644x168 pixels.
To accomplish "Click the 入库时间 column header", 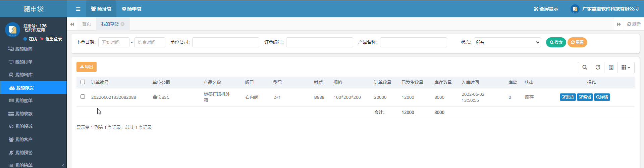I will (470, 82).
